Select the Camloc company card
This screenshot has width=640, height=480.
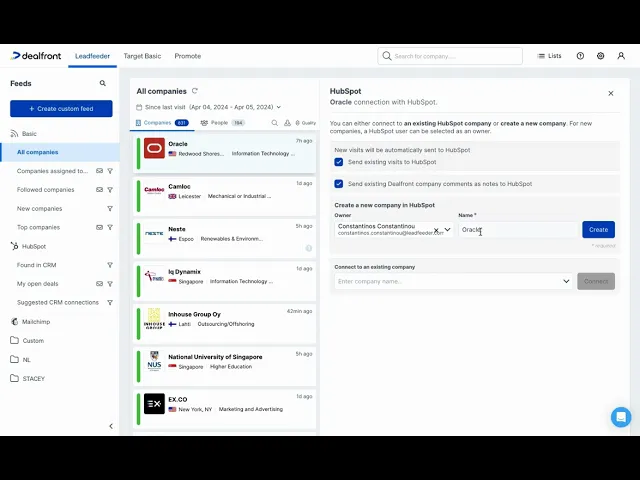[x=224, y=196]
